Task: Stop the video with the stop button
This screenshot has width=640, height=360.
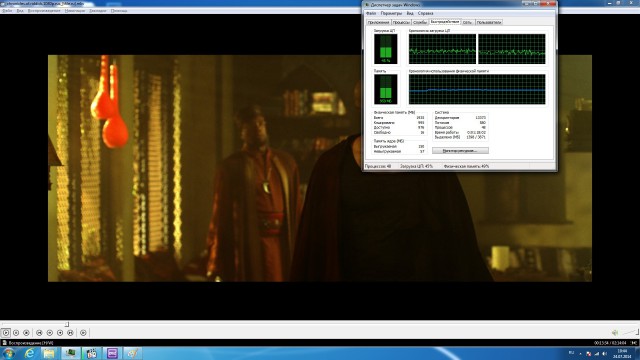Action: click(x=27, y=333)
